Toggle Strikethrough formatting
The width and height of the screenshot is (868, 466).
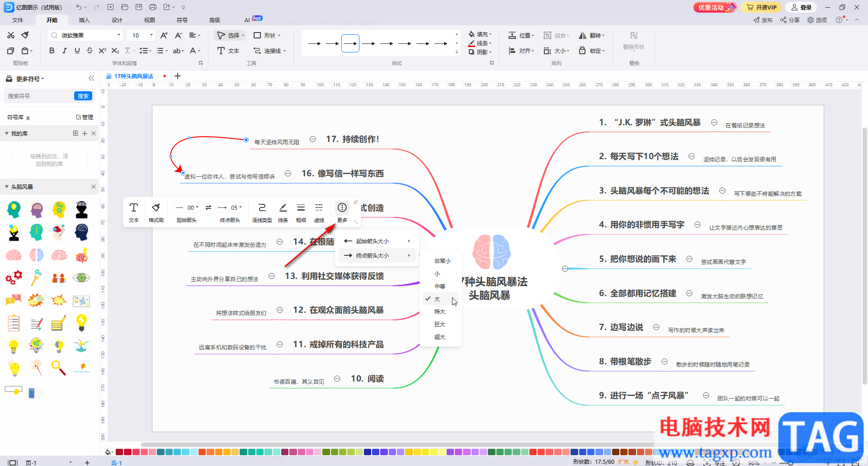click(x=90, y=51)
